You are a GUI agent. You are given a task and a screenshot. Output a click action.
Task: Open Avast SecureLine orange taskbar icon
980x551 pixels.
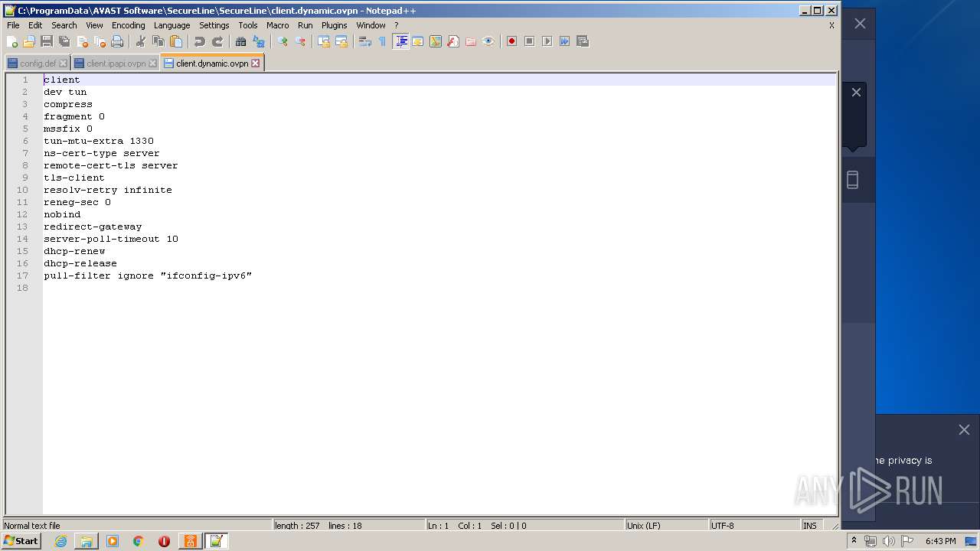point(190,541)
